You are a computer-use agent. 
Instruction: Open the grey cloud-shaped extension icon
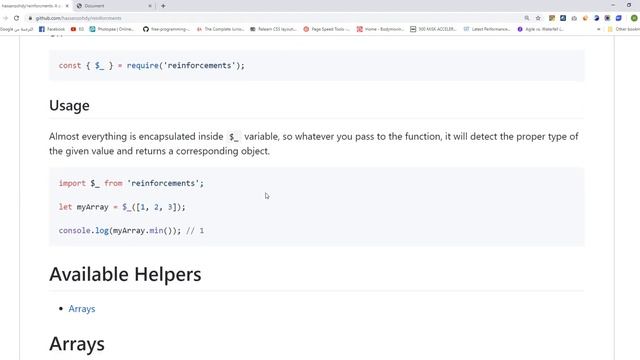click(x=574, y=18)
